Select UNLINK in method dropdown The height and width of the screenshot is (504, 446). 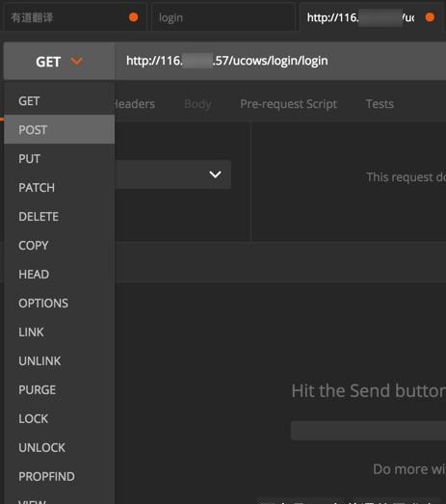pos(59,361)
